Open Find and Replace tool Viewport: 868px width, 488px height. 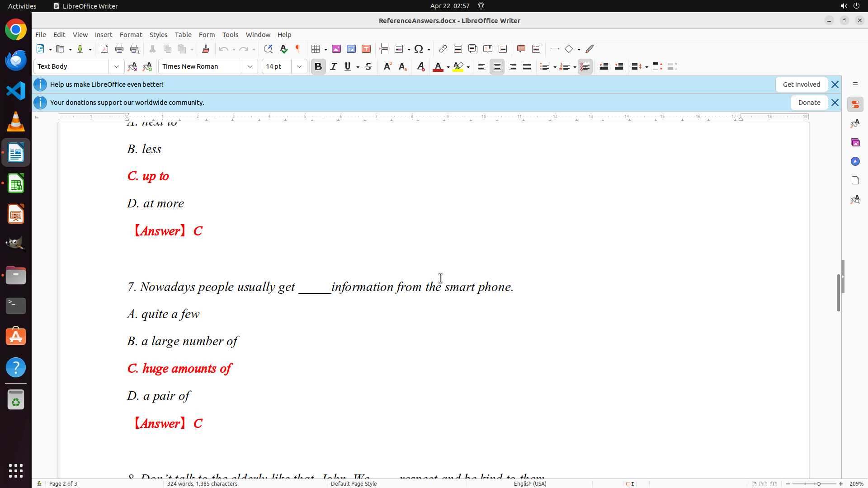coord(268,49)
